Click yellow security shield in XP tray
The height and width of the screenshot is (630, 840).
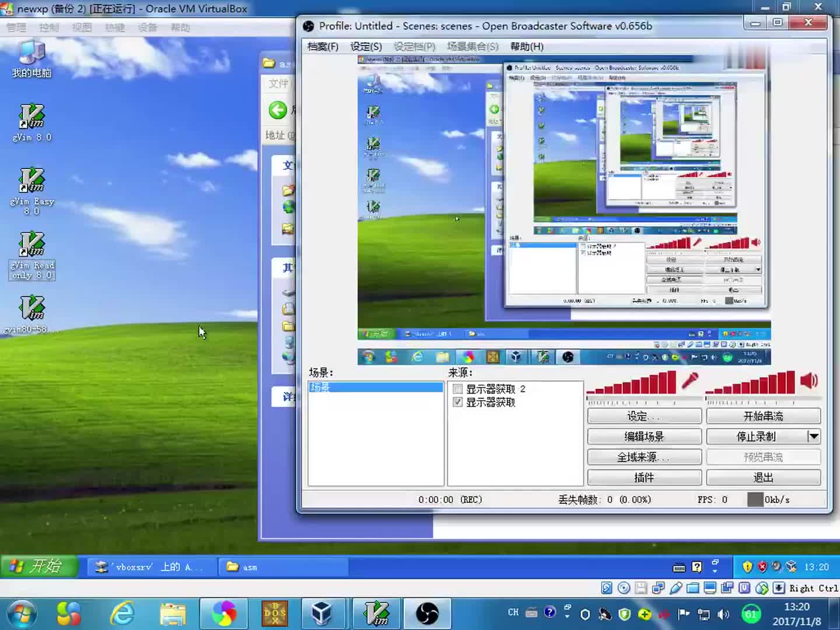pos(747,566)
